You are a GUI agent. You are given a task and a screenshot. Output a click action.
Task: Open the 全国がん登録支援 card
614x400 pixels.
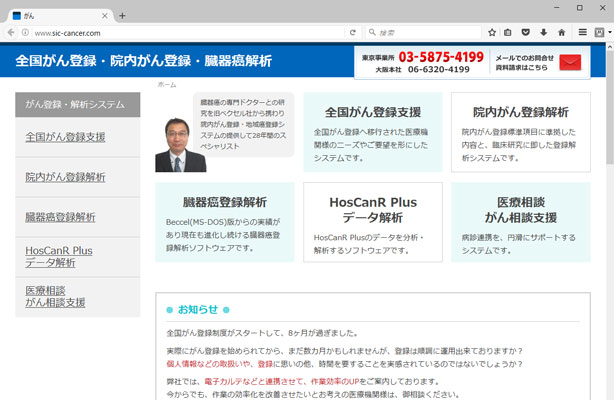(x=373, y=132)
